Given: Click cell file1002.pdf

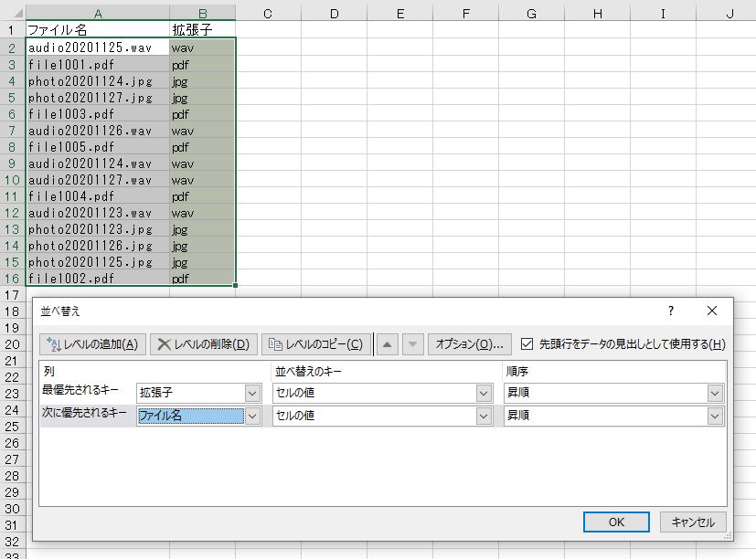Looking at the screenshot, I should (98, 278).
